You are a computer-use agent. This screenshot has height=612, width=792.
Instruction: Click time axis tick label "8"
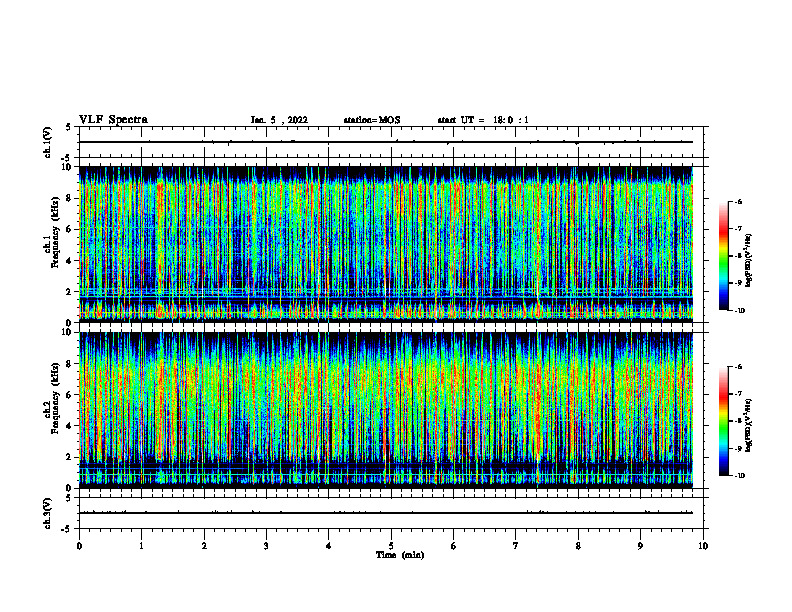(x=578, y=546)
